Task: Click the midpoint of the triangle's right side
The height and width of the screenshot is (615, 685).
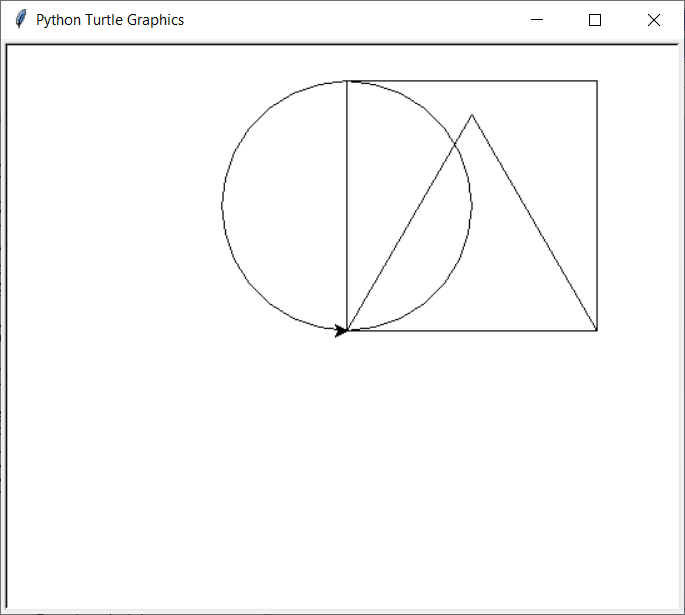Action: click(x=535, y=222)
